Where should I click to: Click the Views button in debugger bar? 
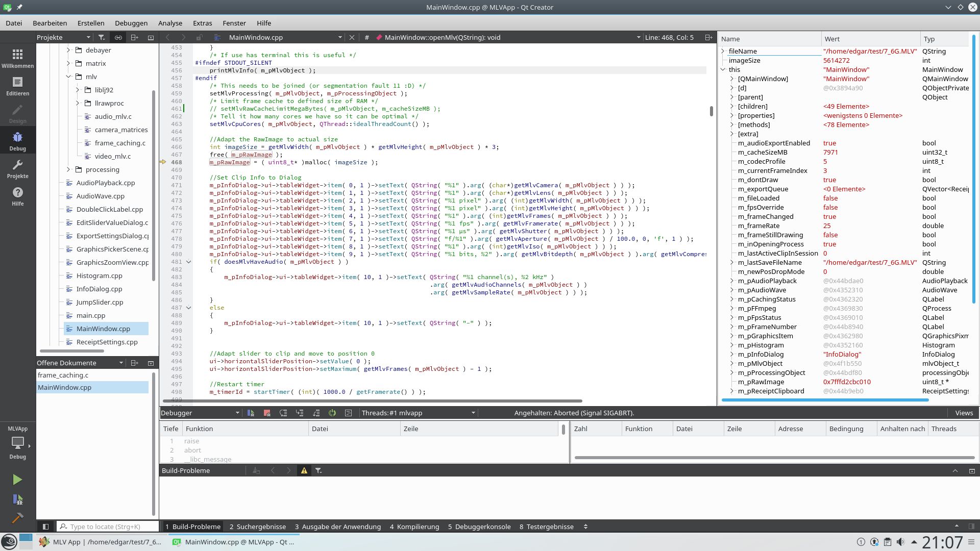964,413
